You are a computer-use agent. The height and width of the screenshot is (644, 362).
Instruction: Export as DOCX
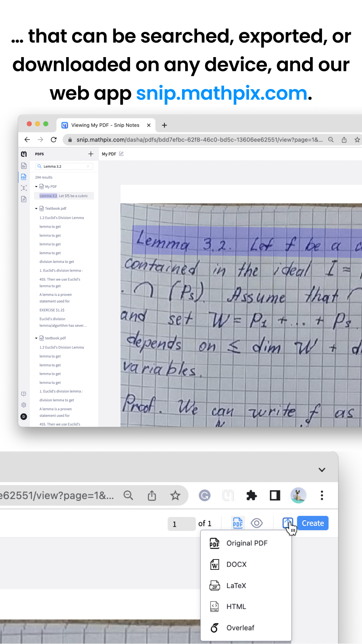[246, 564]
